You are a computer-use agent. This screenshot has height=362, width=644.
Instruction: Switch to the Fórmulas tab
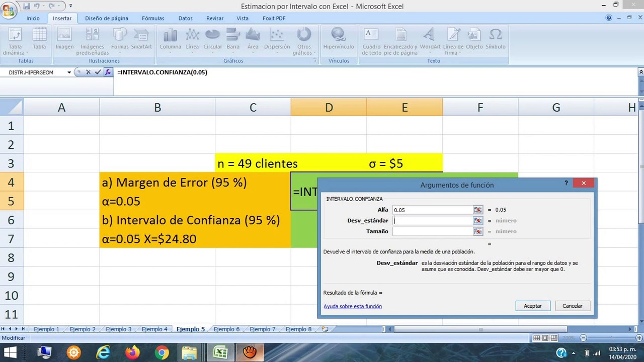point(153,18)
